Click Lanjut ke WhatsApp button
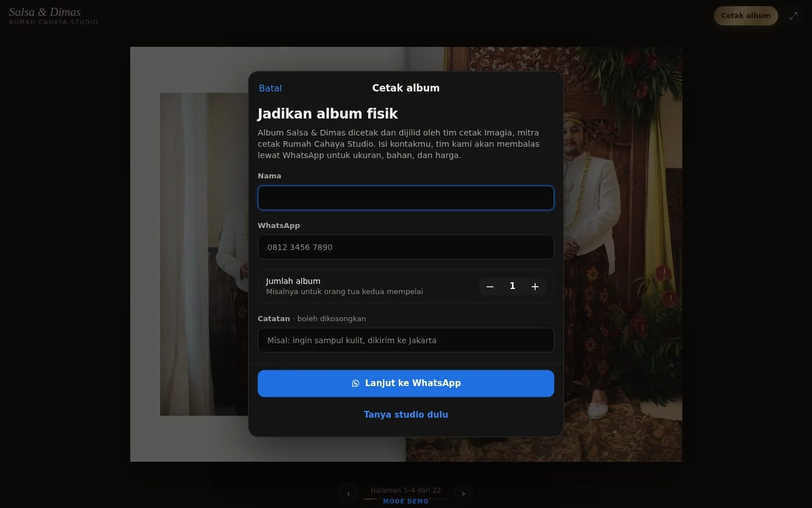Screen dimensions: 812x508 point(406,383)
